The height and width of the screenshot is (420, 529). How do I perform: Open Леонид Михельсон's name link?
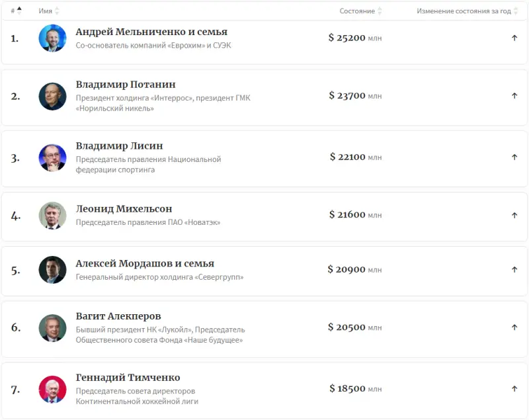tap(124, 209)
